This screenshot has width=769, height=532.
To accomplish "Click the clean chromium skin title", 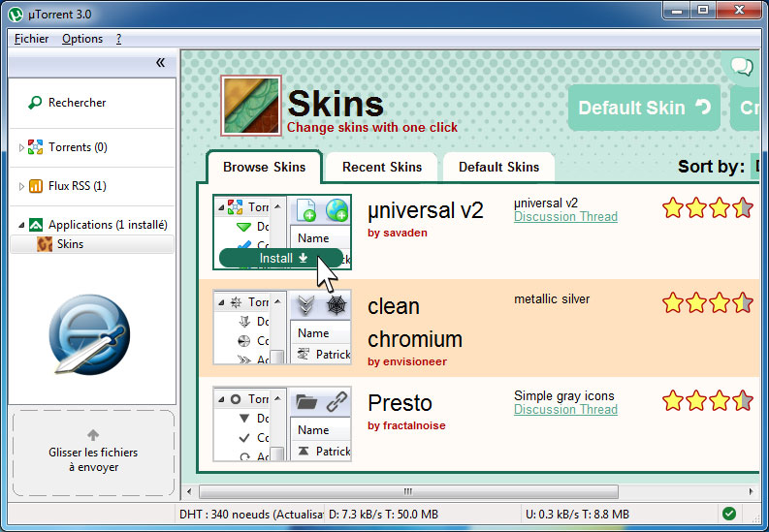I will (415, 323).
